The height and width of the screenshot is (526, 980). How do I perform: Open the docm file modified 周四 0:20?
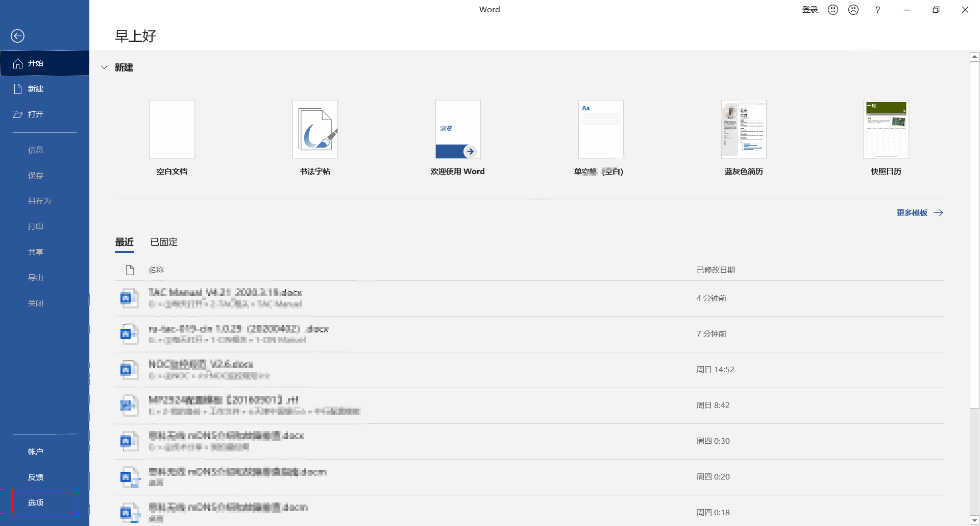point(529,477)
